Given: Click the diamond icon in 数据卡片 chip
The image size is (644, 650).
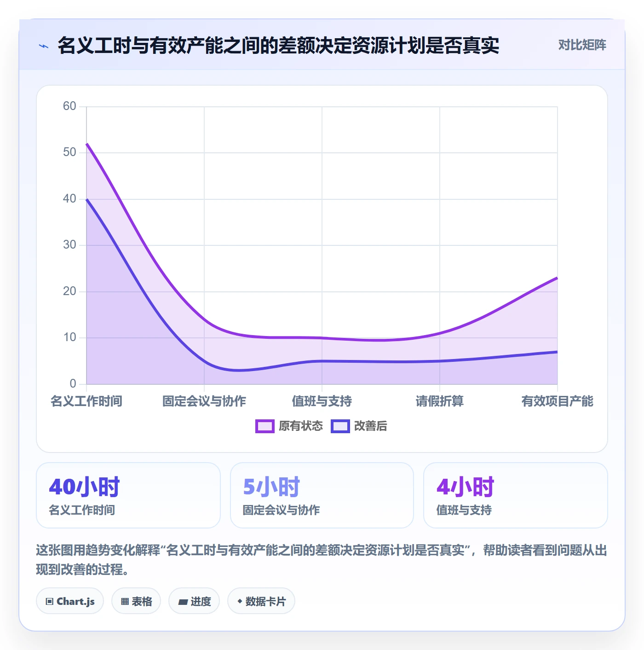Looking at the screenshot, I should (x=240, y=601).
